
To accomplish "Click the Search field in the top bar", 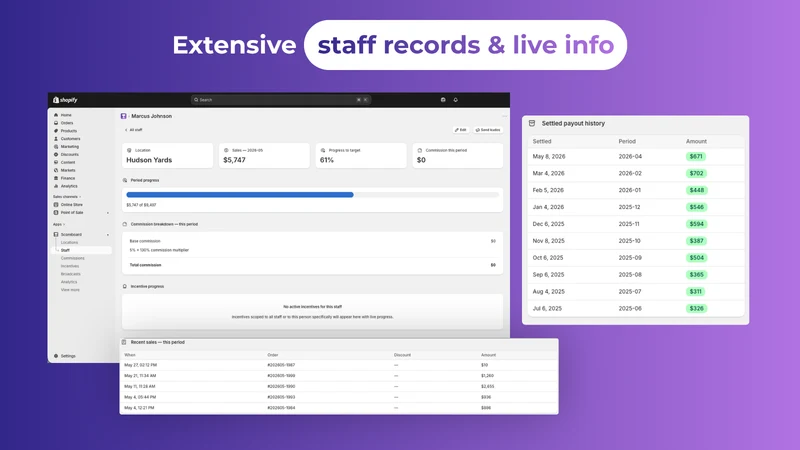I will pos(281,100).
